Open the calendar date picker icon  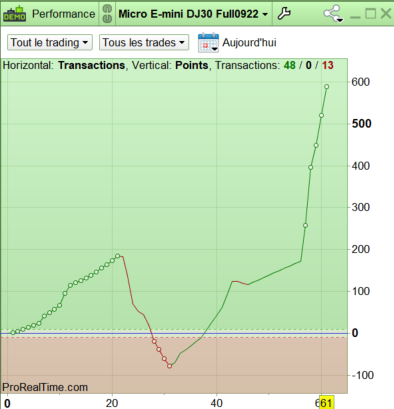pos(208,43)
